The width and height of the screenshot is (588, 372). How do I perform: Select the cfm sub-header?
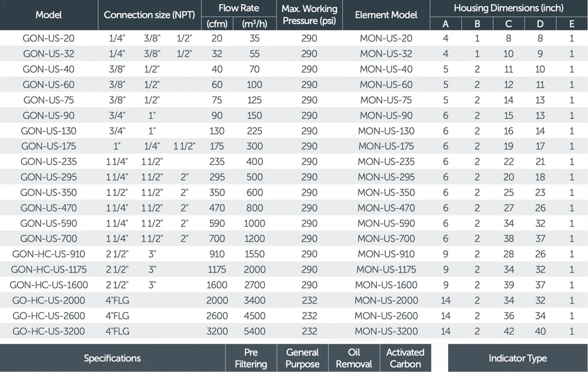[x=217, y=24]
